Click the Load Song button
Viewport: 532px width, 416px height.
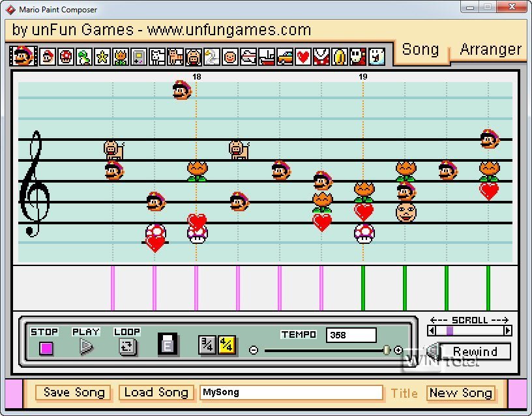click(156, 393)
